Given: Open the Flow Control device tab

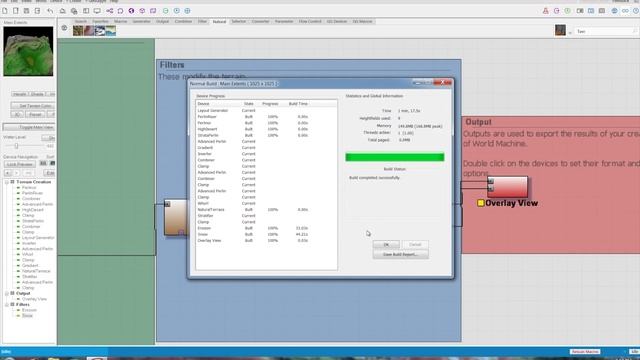Looking at the screenshot, I should coord(310,21).
